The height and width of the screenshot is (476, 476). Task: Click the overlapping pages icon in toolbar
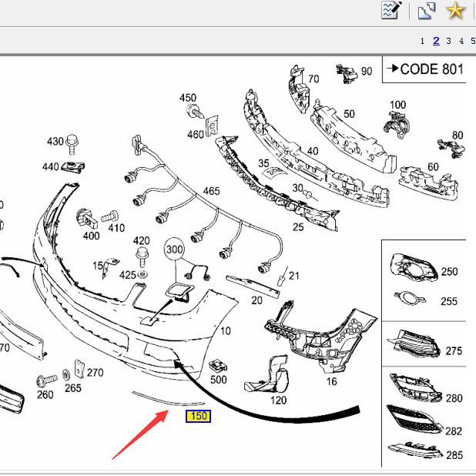click(x=427, y=11)
